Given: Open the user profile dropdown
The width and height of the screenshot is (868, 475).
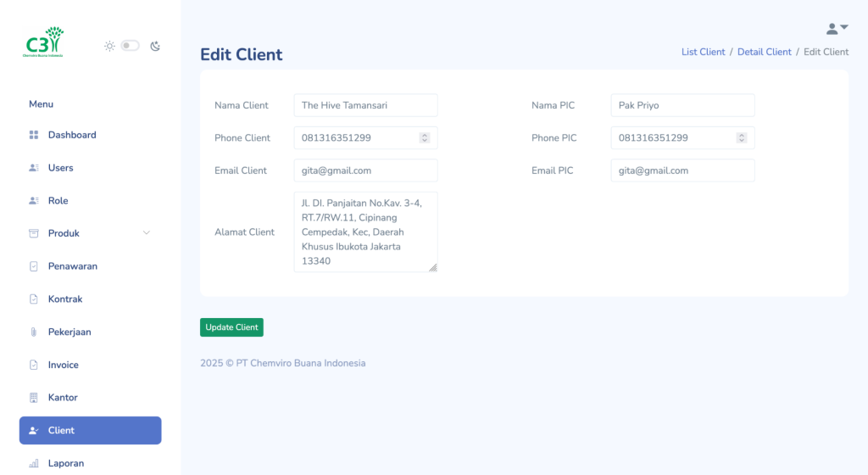Looking at the screenshot, I should (x=837, y=29).
